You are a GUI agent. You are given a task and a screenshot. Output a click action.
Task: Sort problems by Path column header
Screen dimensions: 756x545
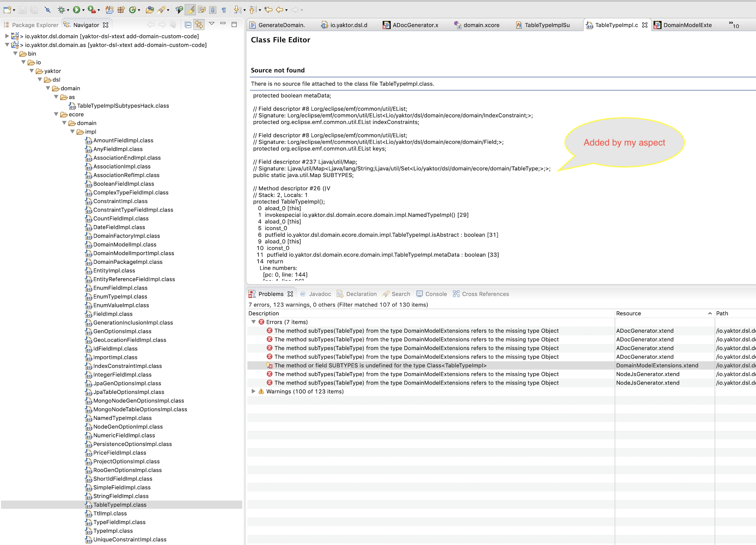(735, 314)
